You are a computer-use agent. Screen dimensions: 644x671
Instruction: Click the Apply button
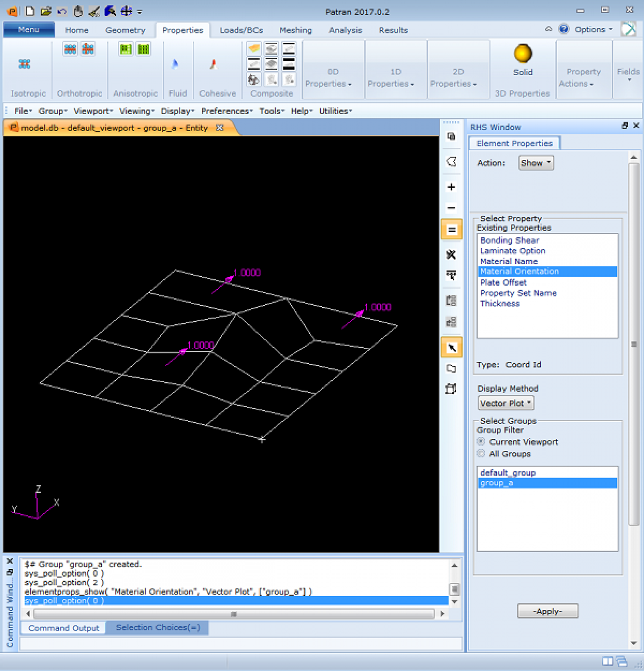[548, 611]
